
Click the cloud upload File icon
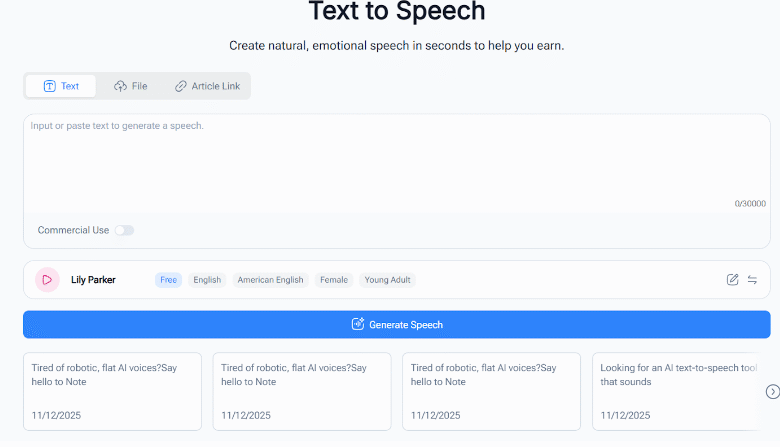pyautogui.click(x=120, y=86)
